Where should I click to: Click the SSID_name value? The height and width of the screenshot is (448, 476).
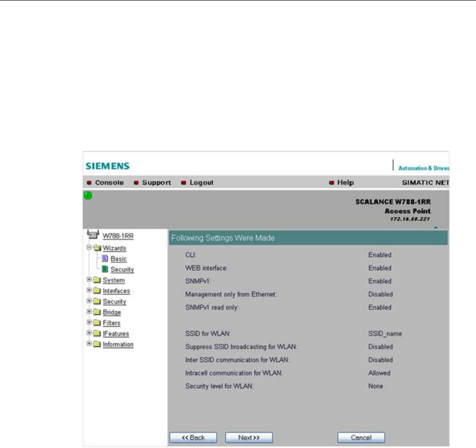[x=385, y=334]
